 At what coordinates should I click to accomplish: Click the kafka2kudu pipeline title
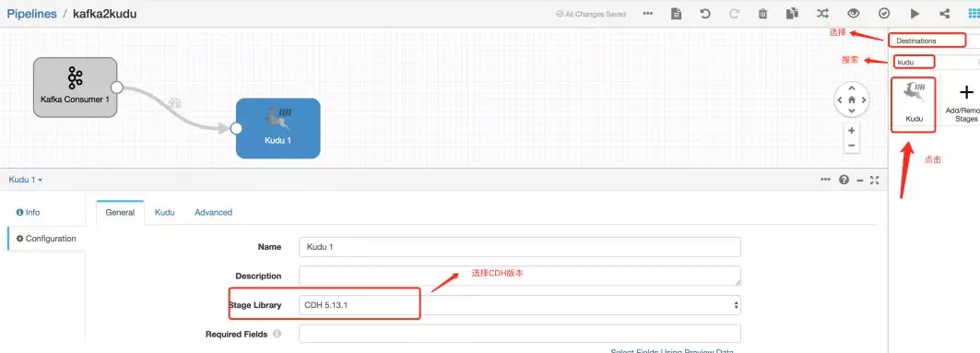(105, 14)
